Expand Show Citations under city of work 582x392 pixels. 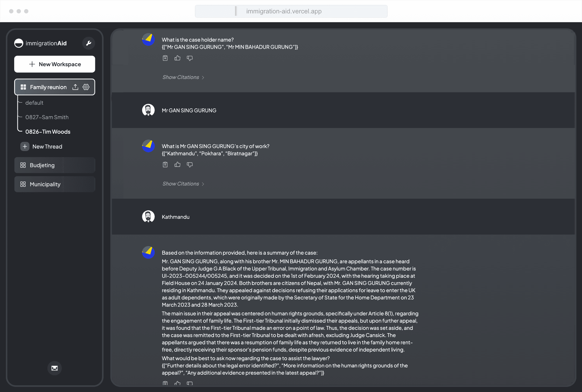[x=183, y=184]
